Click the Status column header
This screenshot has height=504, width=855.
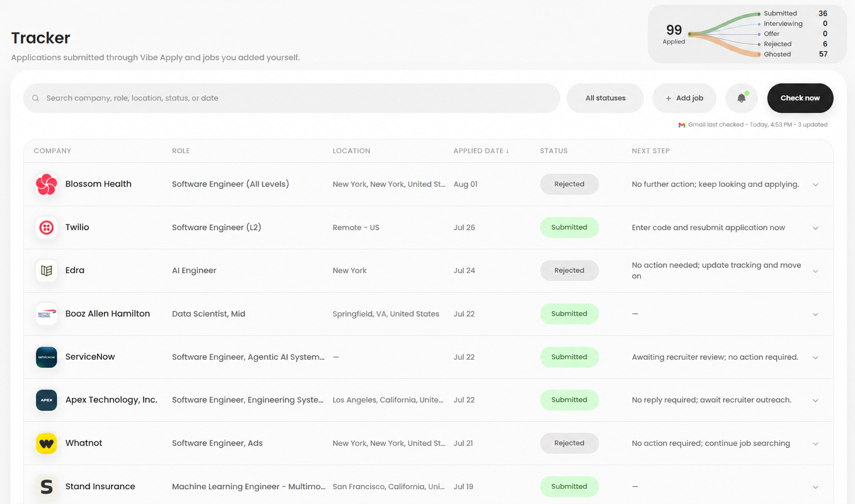553,151
